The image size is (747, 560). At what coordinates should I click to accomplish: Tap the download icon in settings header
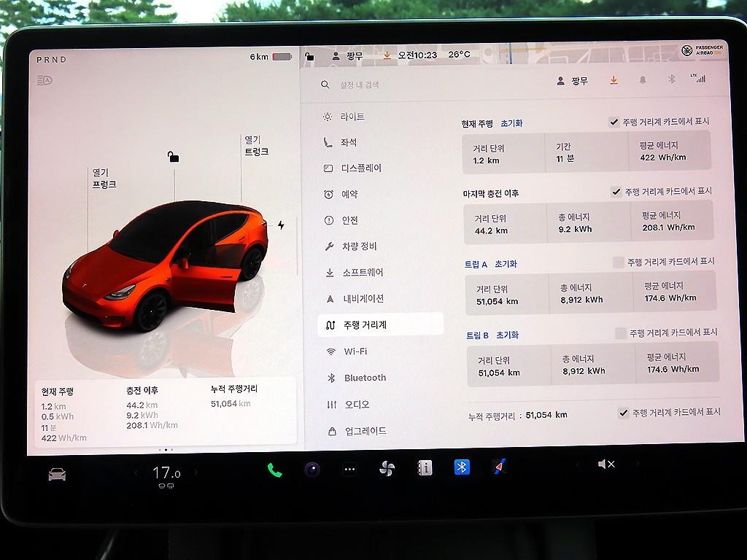[x=614, y=80]
